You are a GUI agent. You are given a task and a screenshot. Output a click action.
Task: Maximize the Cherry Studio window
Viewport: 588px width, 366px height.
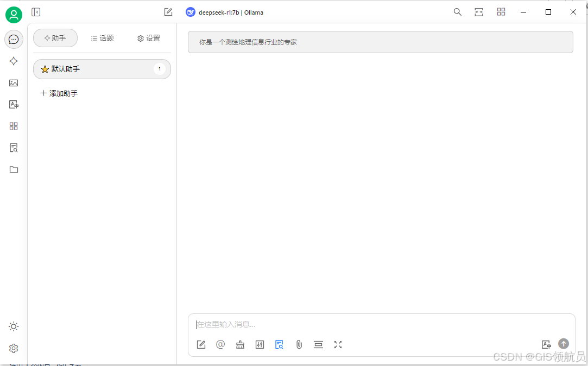tap(548, 12)
